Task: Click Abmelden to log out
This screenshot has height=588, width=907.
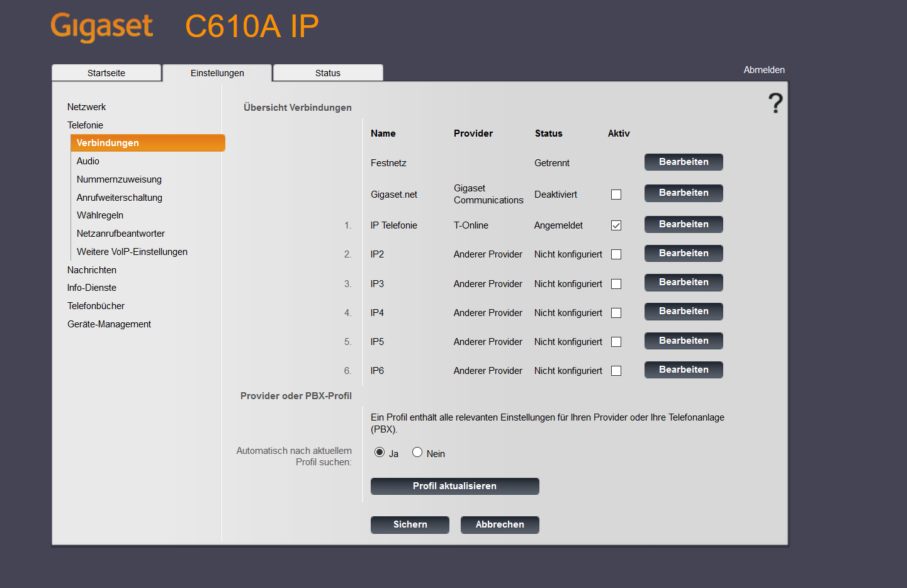Action: (x=764, y=70)
